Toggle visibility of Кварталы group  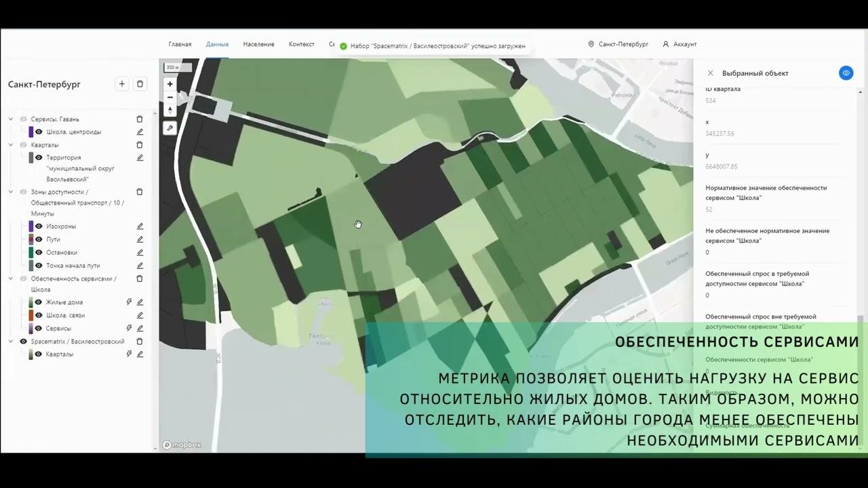(23, 145)
